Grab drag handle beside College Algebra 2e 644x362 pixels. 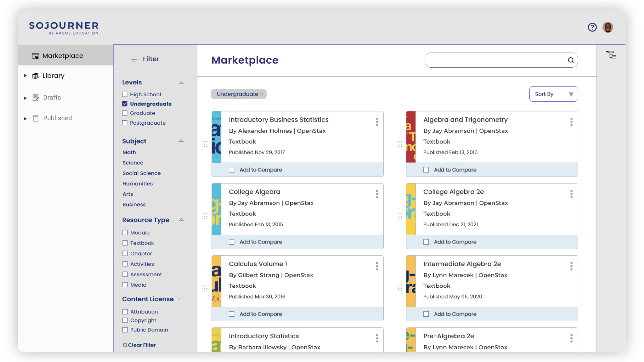click(400, 216)
